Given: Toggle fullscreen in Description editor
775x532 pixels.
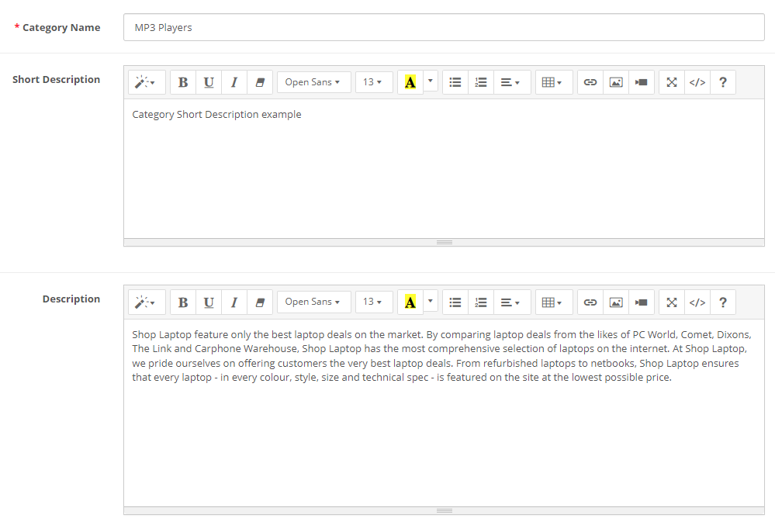Looking at the screenshot, I should [672, 302].
